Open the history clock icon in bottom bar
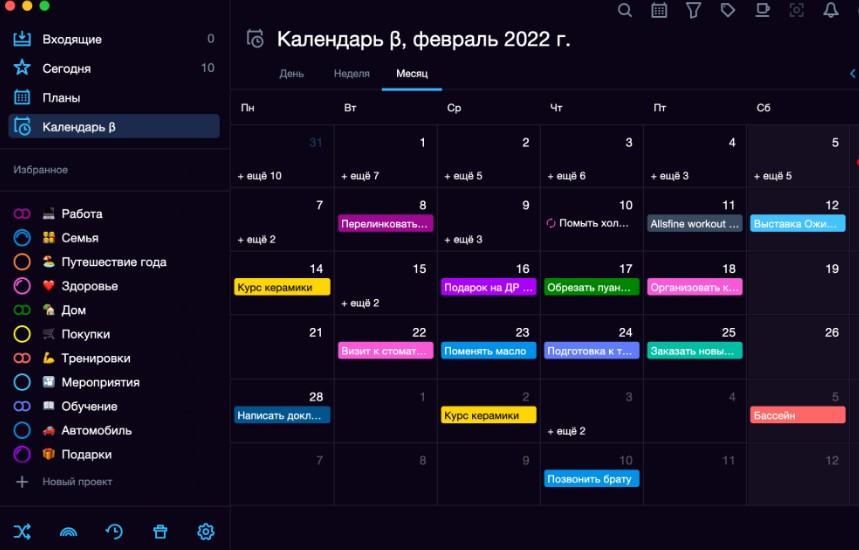859x550 pixels. 114,531
